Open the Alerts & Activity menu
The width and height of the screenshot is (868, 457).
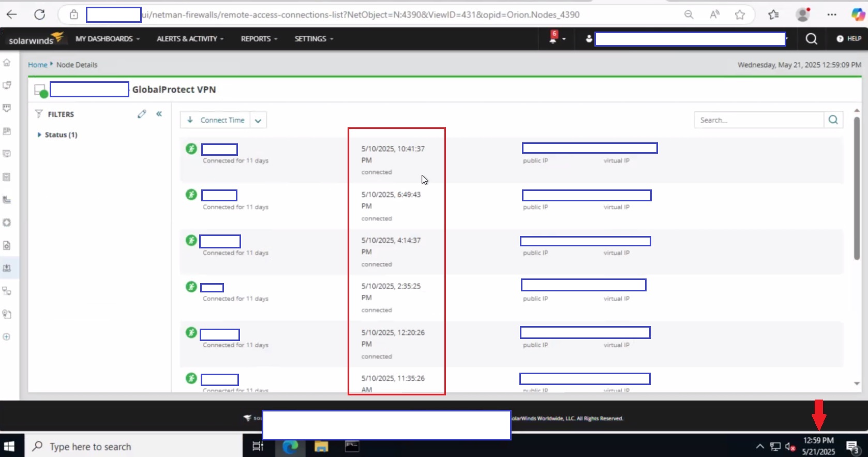[x=190, y=39]
